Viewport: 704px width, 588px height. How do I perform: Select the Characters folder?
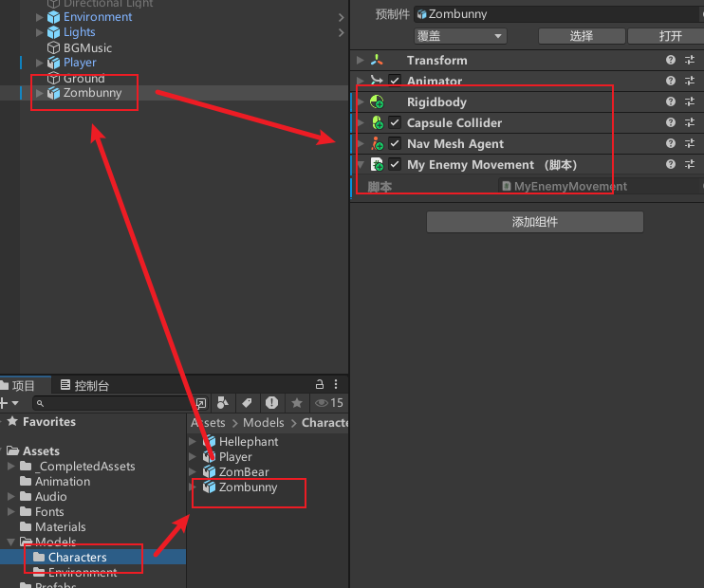[x=93, y=557]
